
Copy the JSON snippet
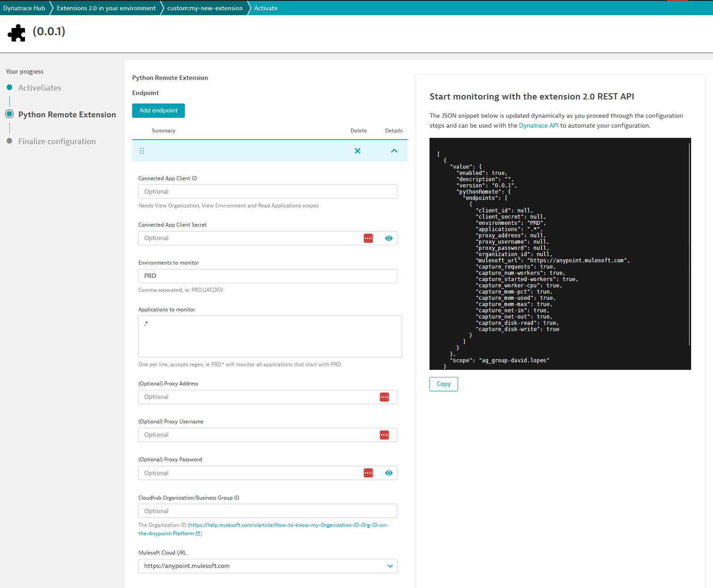pyautogui.click(x=444, y=384)
